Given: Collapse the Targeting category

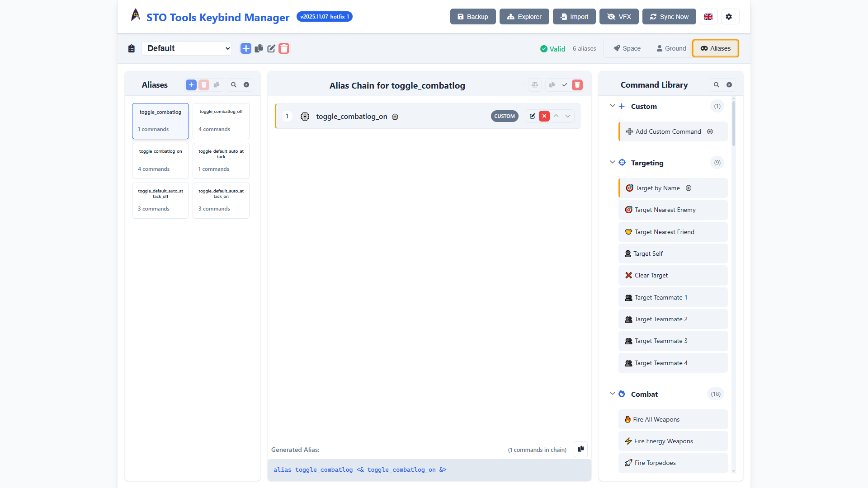Looking at the screenshot, I should point(613,162).
